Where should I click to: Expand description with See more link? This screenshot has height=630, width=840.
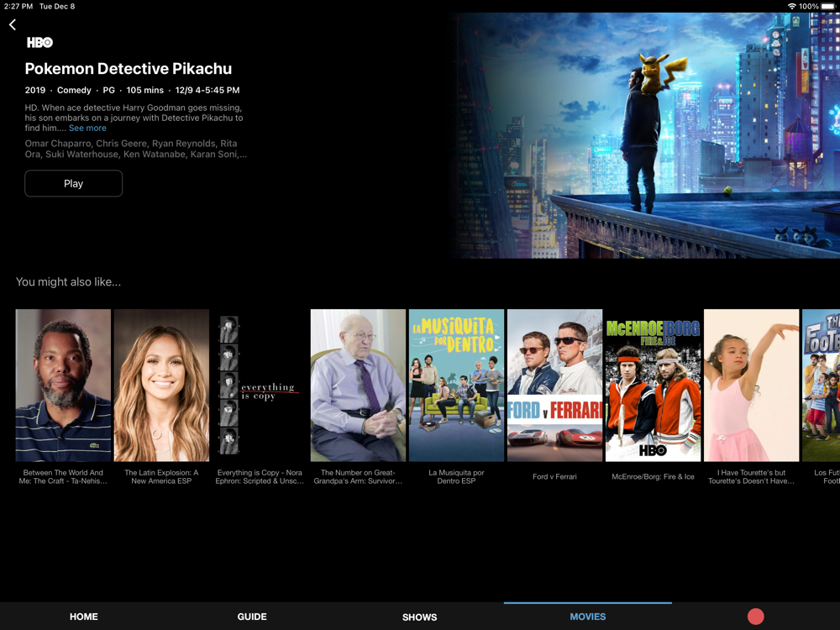click(87, 128)
